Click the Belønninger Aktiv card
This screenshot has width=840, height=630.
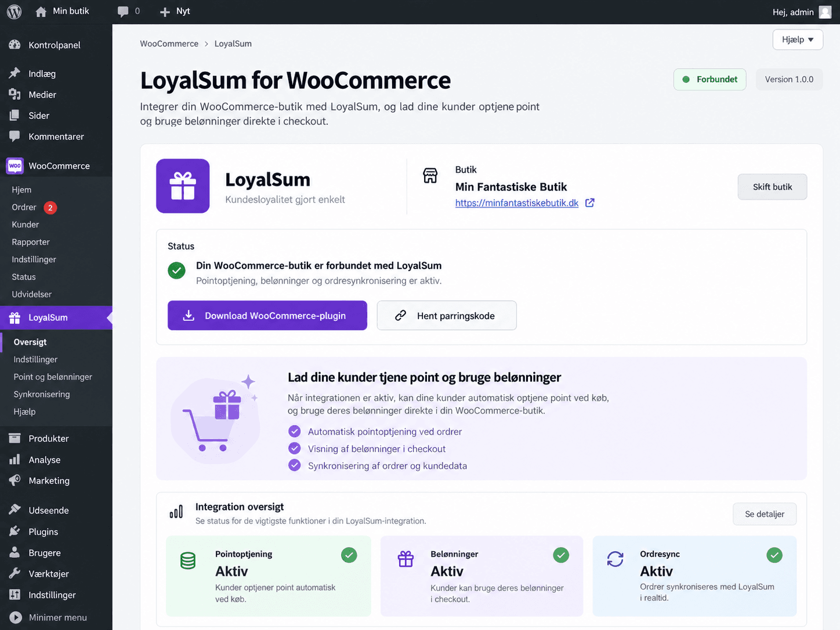tap(481, 576)
